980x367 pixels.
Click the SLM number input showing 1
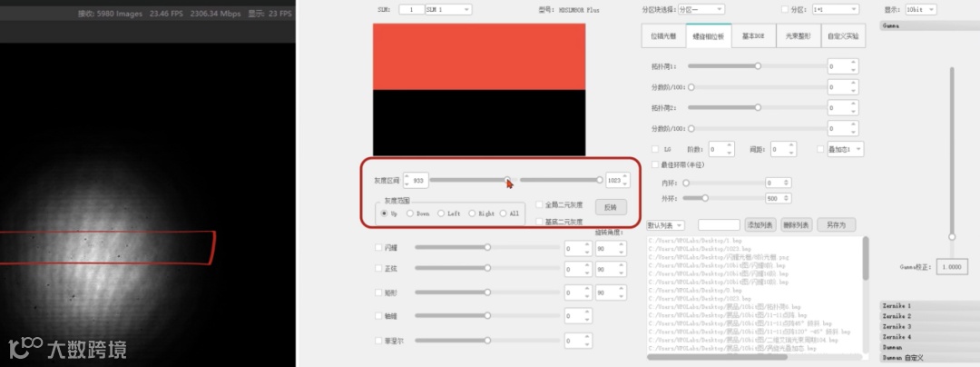pyautogui.click(x=411, y=9)
